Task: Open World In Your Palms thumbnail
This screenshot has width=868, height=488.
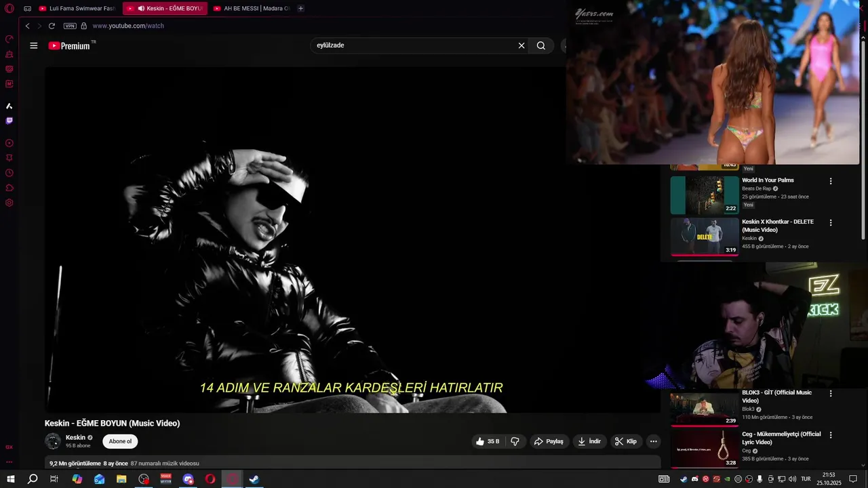Action: pyautogui.click(x=705, y=195)
